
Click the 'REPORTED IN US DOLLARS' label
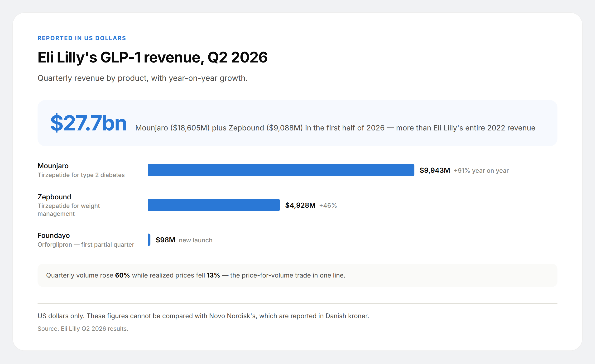click(x=82, y=38)
